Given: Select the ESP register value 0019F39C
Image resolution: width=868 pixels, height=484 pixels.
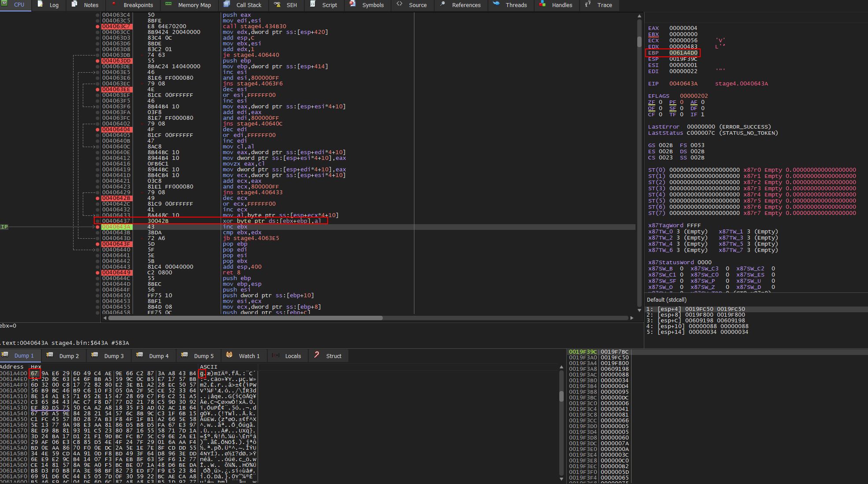Looking at the screenshot, I should (683, 59).
